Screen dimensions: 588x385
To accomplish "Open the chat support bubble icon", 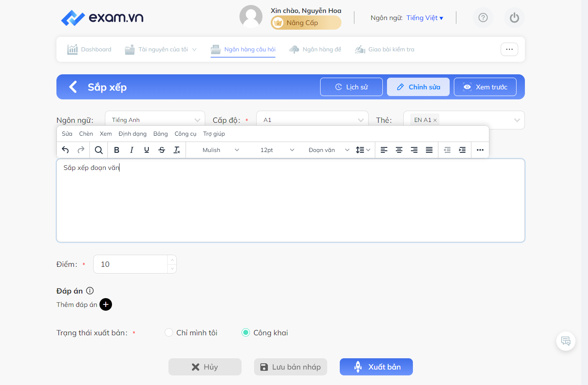I will 566,341.
